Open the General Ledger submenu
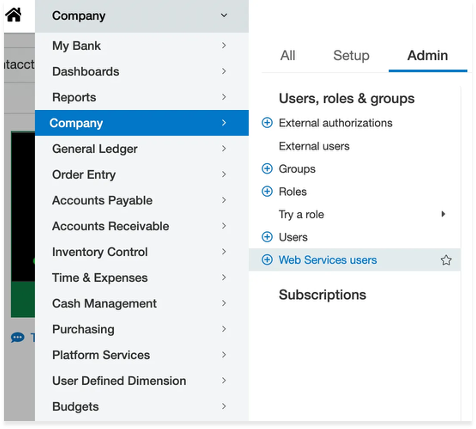The width and height of the screenshot is (476, 429). point(142,149)
